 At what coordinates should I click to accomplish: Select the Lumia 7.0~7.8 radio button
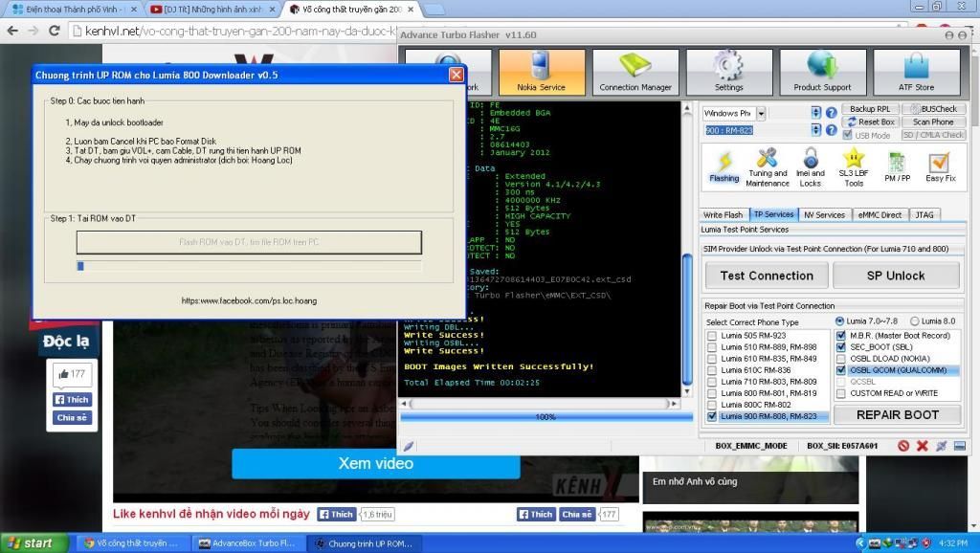pyautogui.click(x=840, y=321)
